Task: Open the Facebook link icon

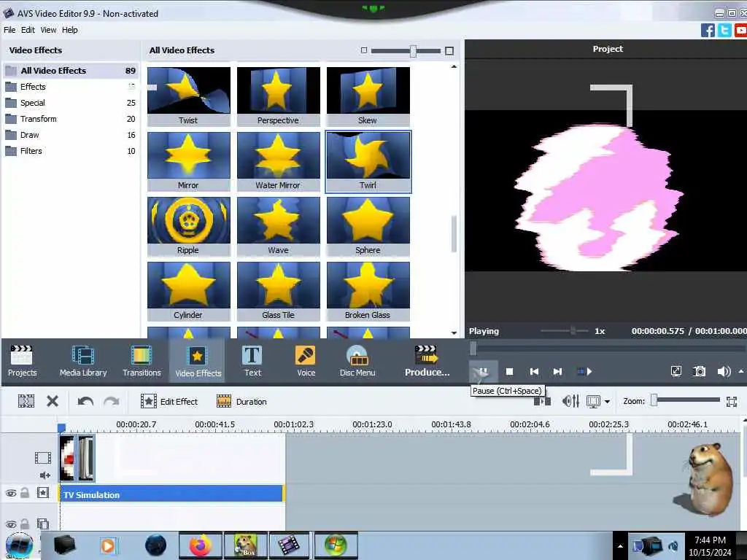Action: pos(708,30)
